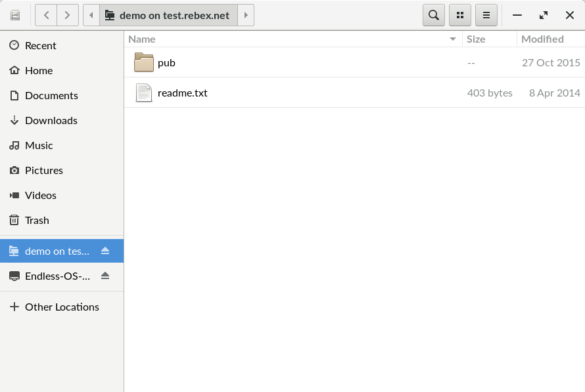The image size is (585, 392).
Task: Click the Pictures camera icon
Action: click(x=14, y=170)
